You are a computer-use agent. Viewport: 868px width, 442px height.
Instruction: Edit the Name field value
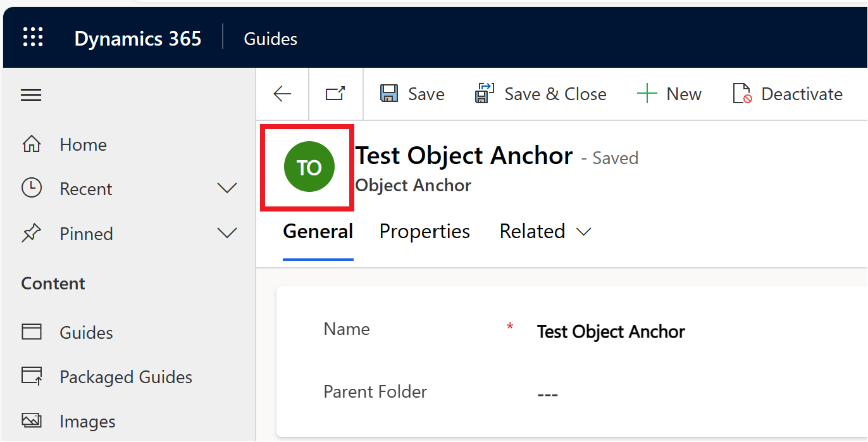[611, 332]
